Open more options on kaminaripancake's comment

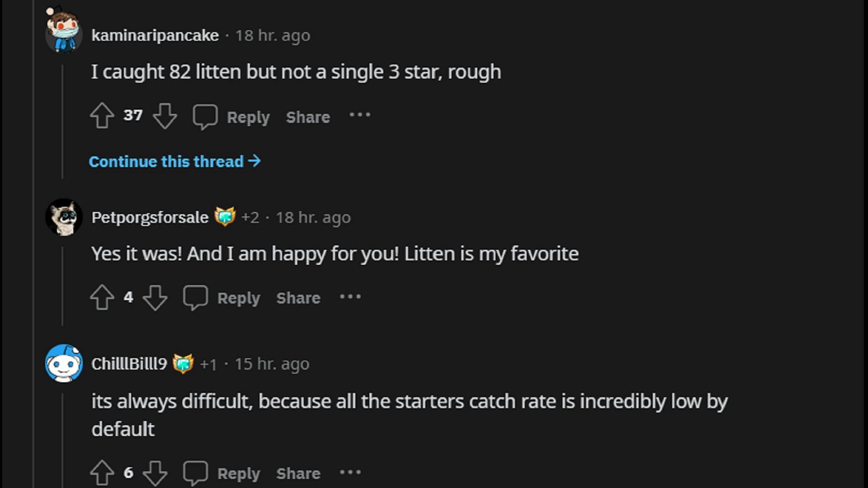point(360,115)
